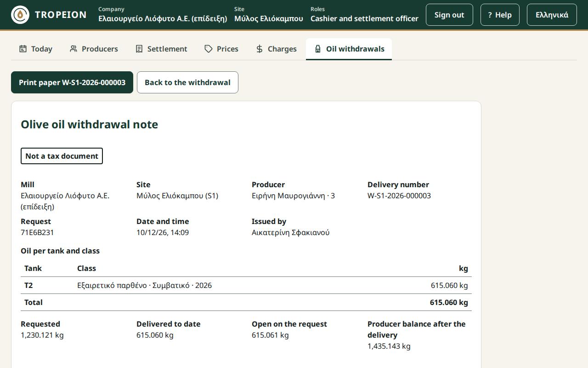Click request code 71E6B231
The image size is (588, 368).
click(x=37, y=232)
